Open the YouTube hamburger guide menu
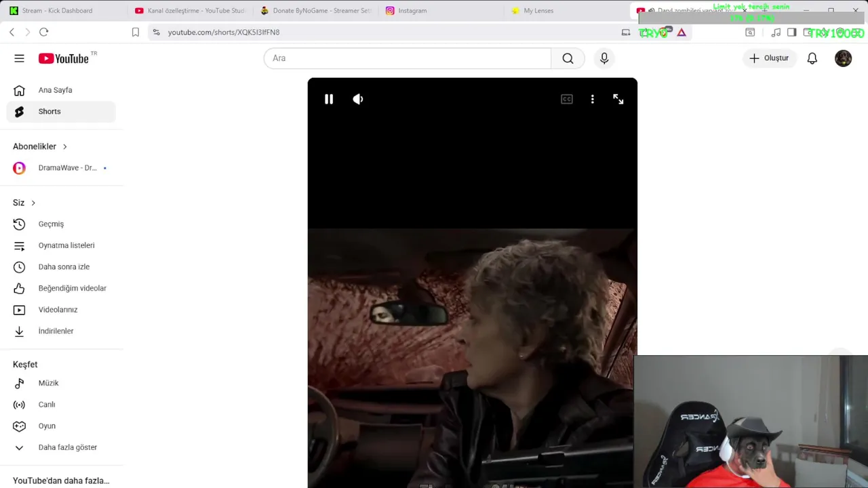This screenshot has width=868, height=488. [x=19, y=58]
